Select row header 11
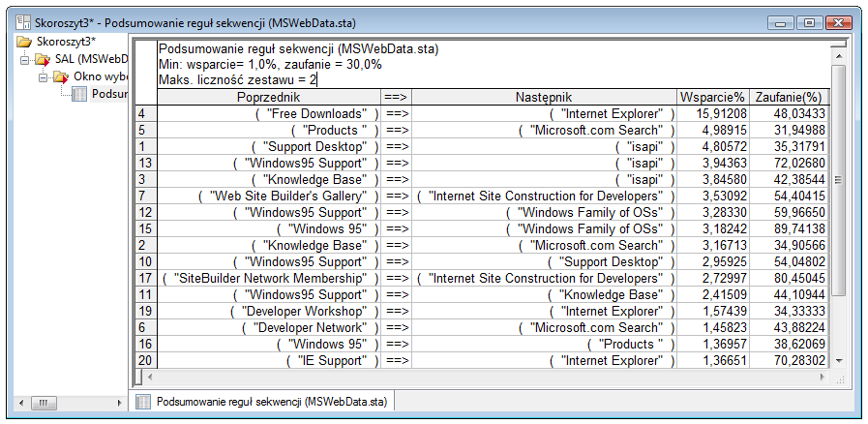 146,295
